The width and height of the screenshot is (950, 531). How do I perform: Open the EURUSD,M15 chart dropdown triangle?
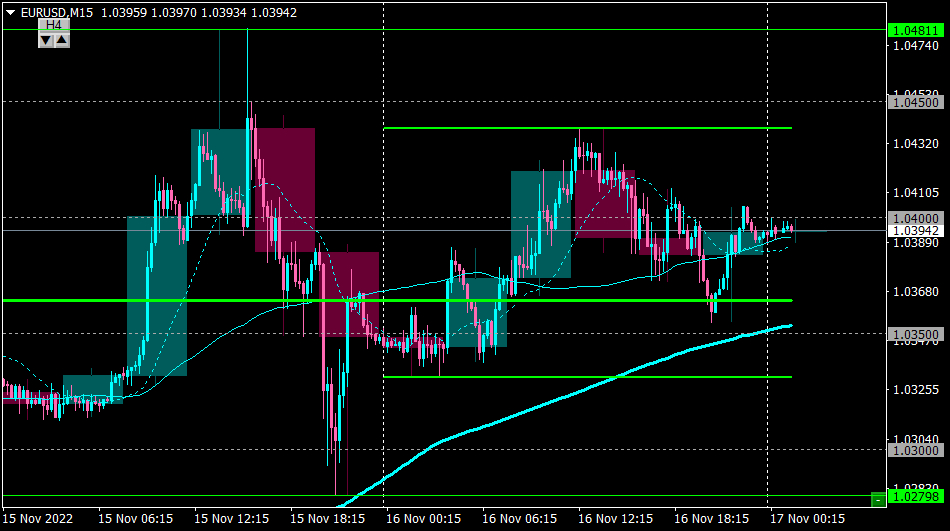pos(10,12)
